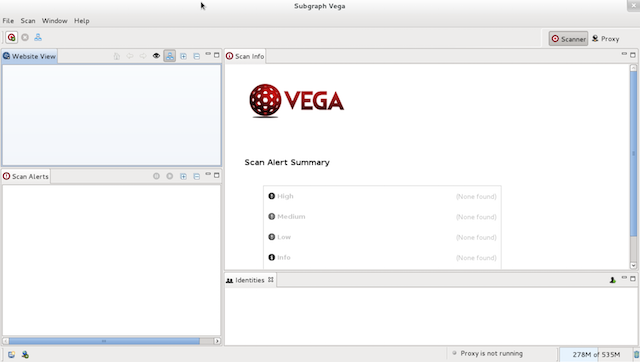Screen dimensions: 640x362
Task: Click second gray round icon in Scan Alerts toolbar
Action: [169, 176]
